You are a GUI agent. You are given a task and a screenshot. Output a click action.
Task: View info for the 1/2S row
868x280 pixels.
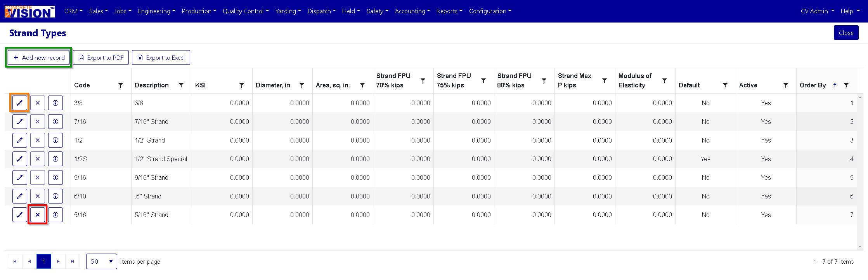click(x=55, y=159)
